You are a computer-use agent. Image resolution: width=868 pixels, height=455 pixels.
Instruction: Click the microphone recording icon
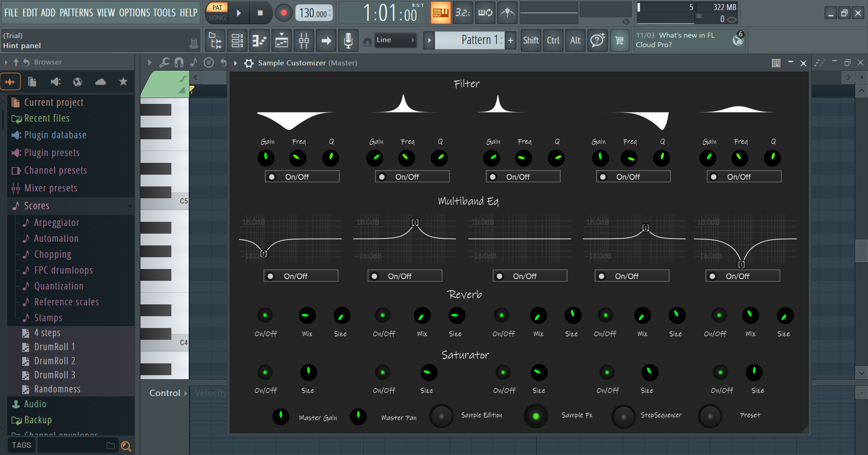click(x=348, y=41)
